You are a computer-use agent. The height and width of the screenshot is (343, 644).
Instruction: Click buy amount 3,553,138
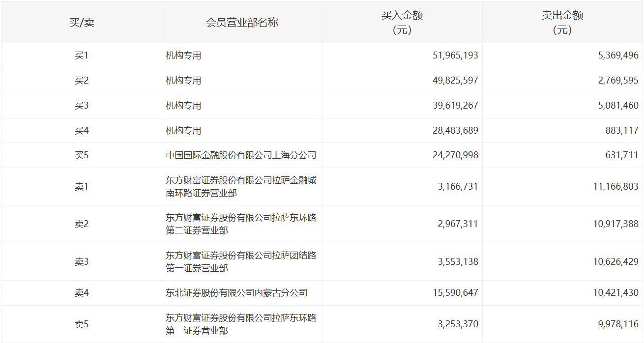[x=458, y=262]
